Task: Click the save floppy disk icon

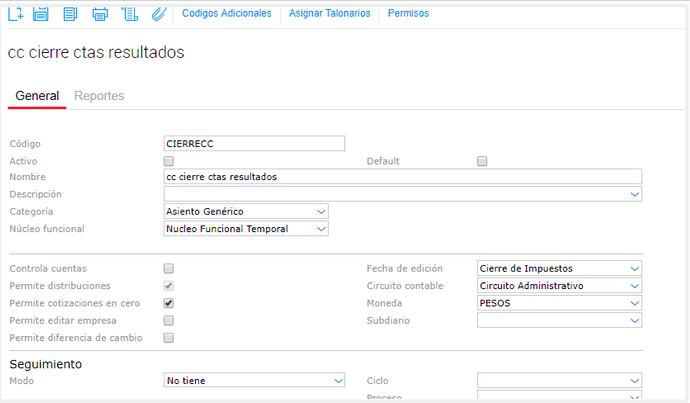Action: point(40,14)
